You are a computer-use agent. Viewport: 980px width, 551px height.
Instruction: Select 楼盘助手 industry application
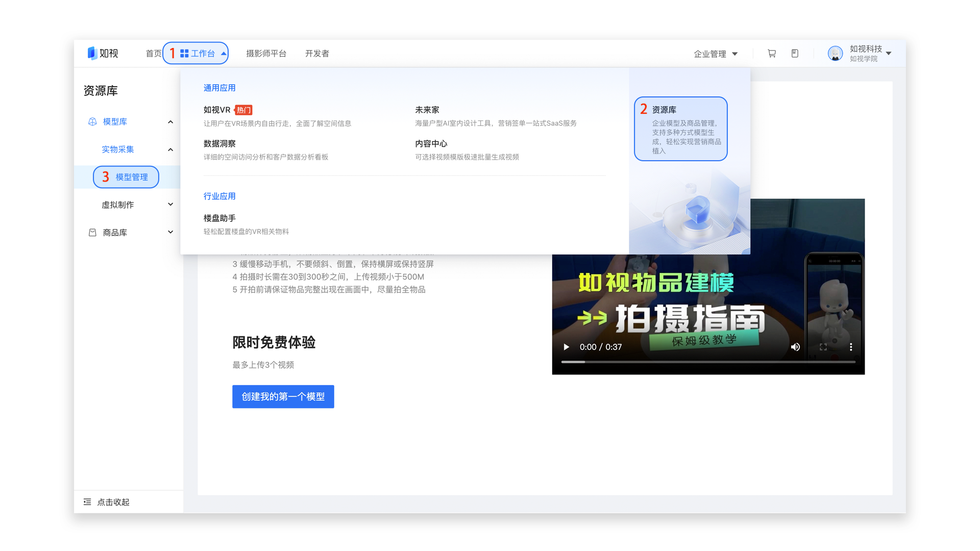[x=219, y=218]
